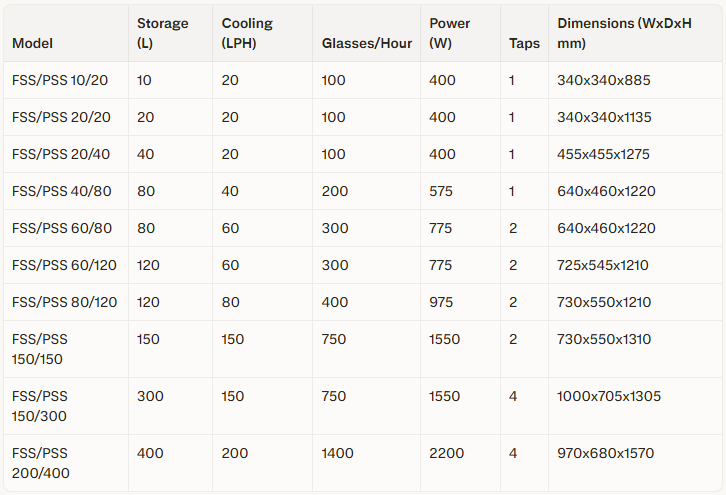Click the 1000x705x1305 dimensions value
The height and width of the screenshot is (495, 726).
click(609, 396)
